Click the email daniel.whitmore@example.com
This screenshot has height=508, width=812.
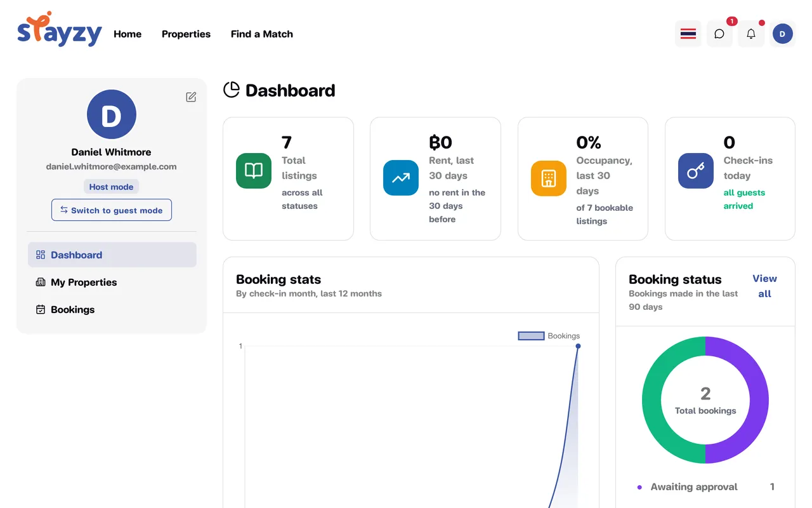tap(112, 166)
